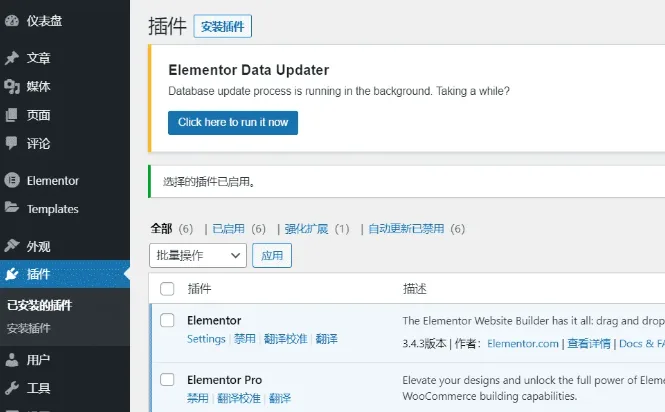Screen dimensions: 665x412
Task: Check the Elementor plugin checkbox
Action: tap(167, 320)
